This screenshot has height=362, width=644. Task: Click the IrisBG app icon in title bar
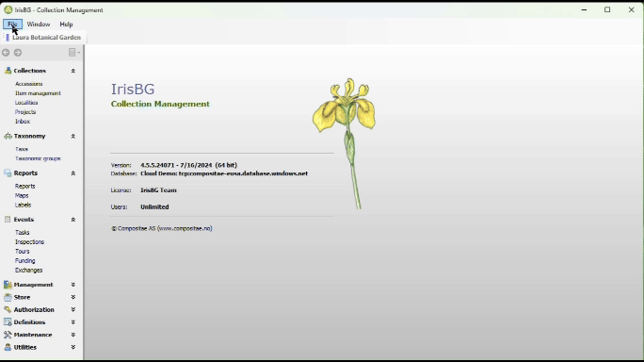point(8,9)
